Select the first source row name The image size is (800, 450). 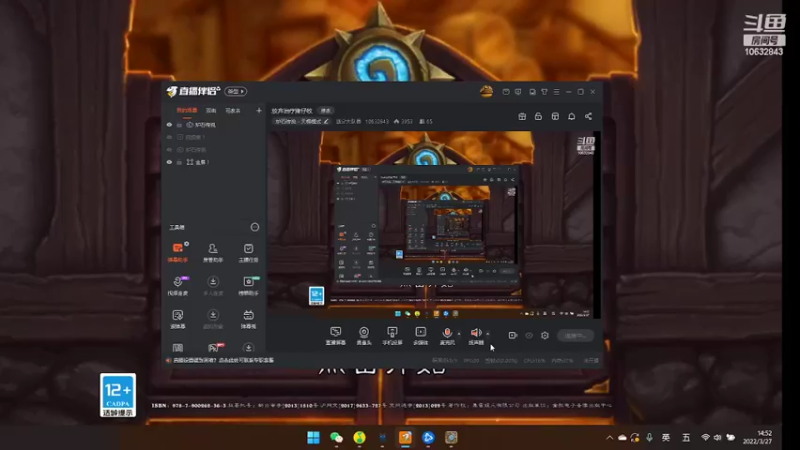pos(205,124)
